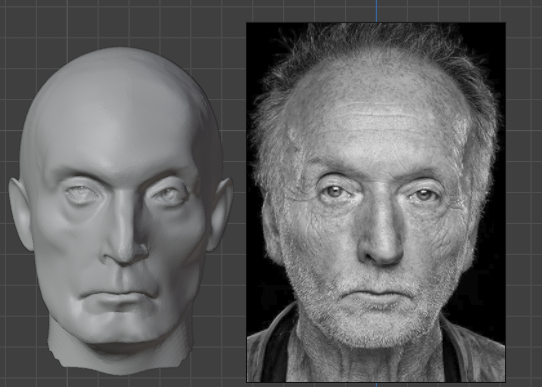Image resolution: width=542 pixels, height=387 pixels.
Task: Click the sculpt's rough neck edge
Action: pos(119,359)
